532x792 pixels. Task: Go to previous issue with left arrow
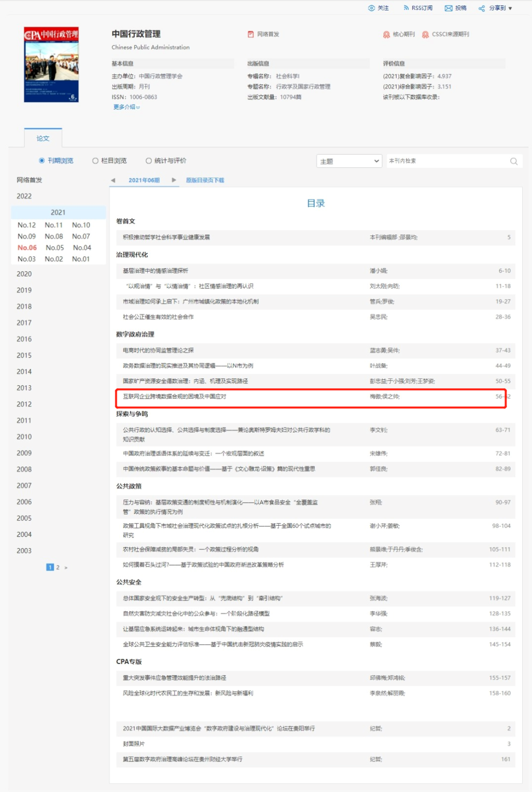113,180
